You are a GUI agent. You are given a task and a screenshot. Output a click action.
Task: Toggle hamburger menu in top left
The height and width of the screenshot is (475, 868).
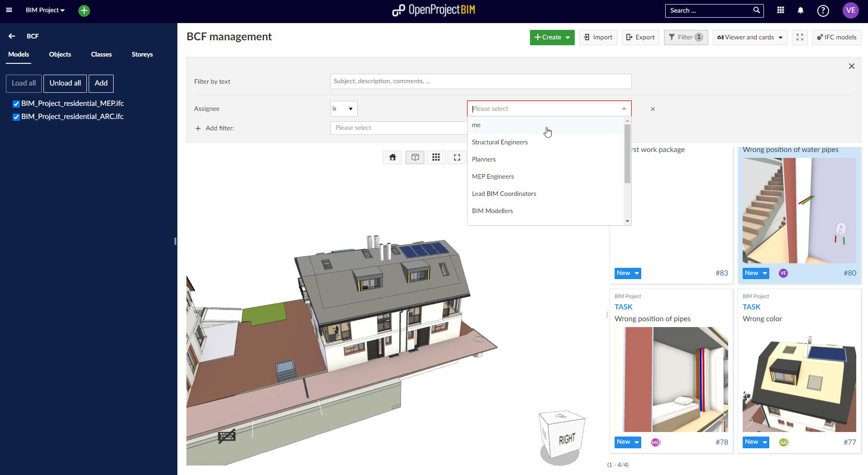click(x=10, y=10)
